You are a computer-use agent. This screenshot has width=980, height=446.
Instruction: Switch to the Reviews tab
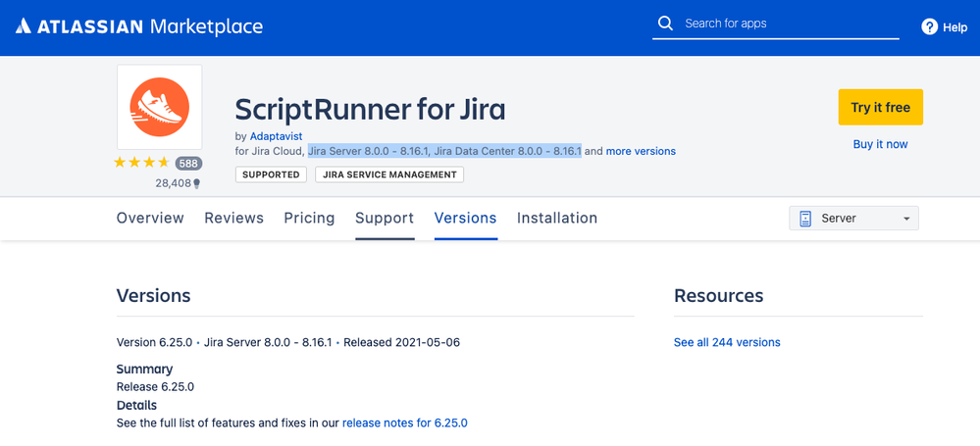pos(233,218)
